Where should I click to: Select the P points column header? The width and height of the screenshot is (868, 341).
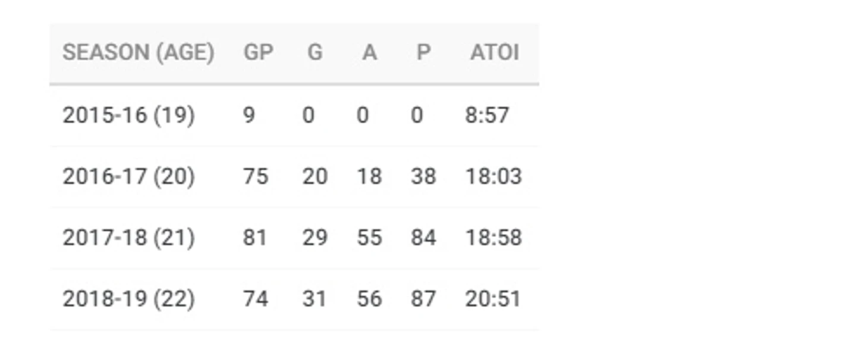[423, 53]
